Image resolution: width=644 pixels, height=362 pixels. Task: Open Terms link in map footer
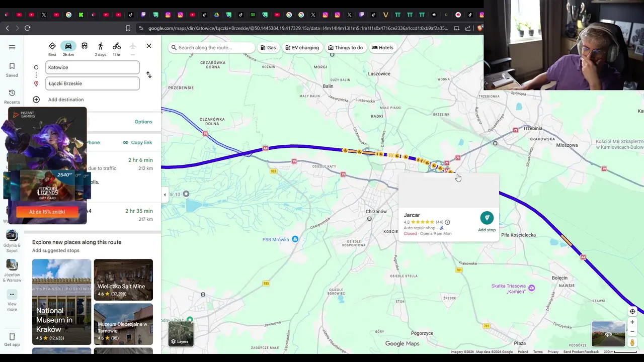tap(538, 352)
